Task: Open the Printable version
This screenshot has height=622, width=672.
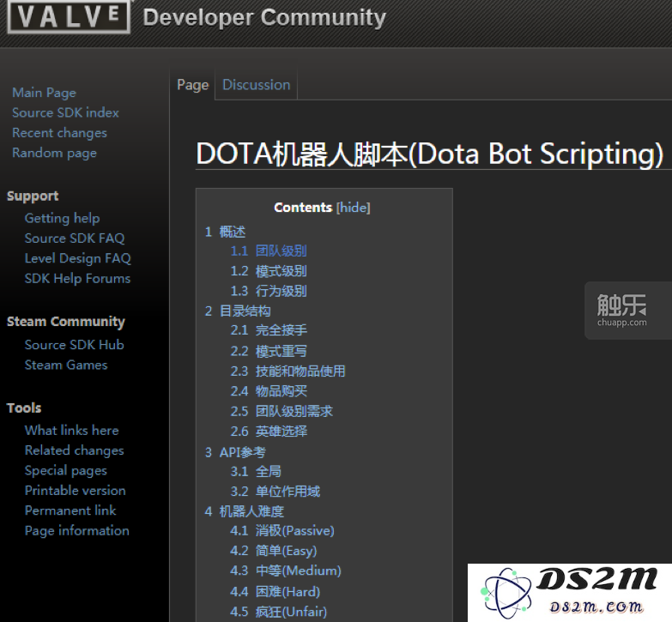Action: click(x=75, y=491)
